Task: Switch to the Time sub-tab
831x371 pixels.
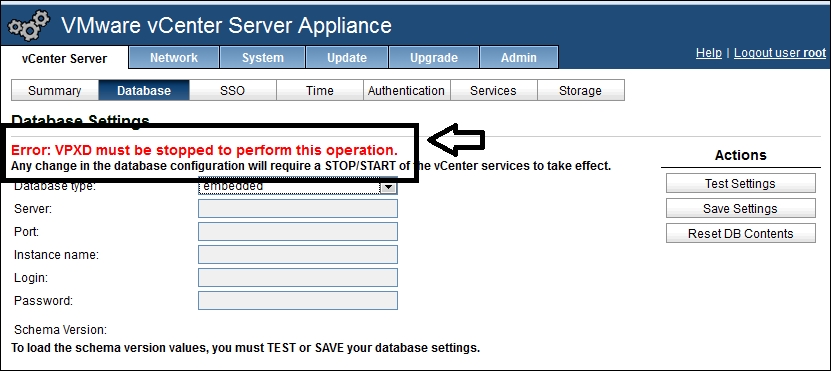Action: 320,91
